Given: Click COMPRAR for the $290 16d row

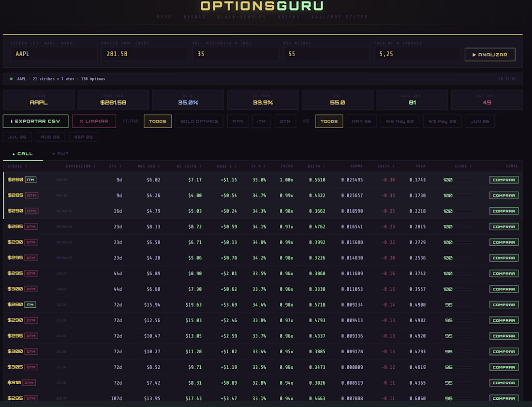Looking at the screenshot, I should click(x=504, y=211).
